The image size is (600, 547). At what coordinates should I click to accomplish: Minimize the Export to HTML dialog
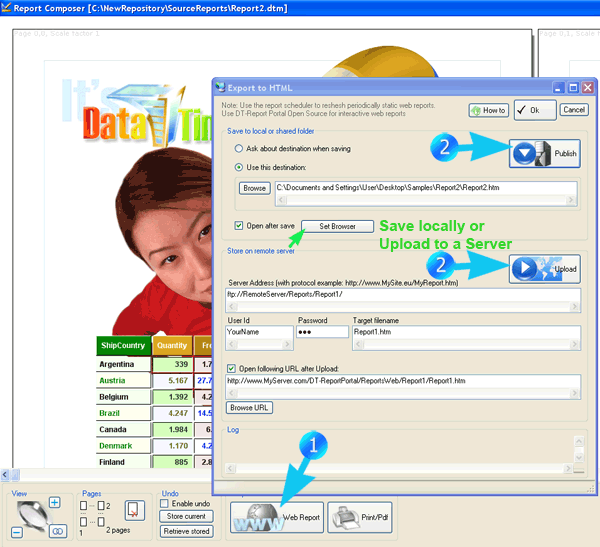coord(559,88)
